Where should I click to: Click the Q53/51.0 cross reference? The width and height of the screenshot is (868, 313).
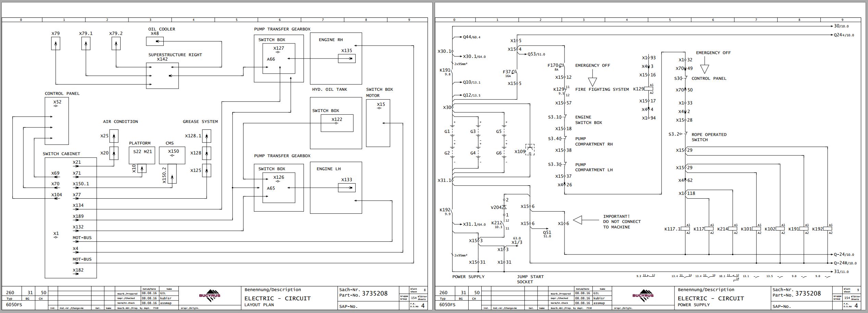(536, 54)
